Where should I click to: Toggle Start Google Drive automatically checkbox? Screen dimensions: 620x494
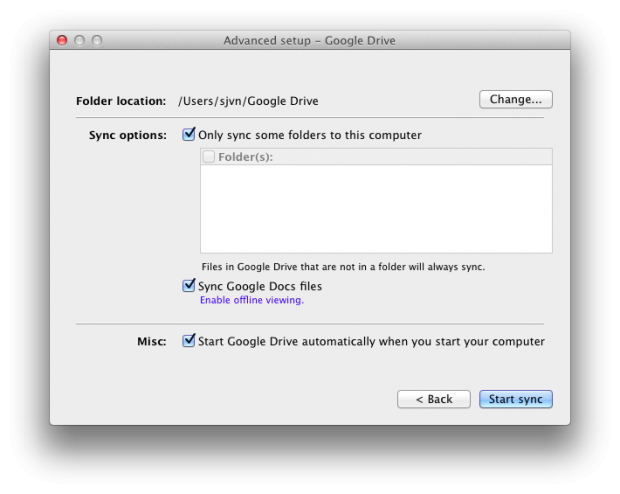point(189,341)
